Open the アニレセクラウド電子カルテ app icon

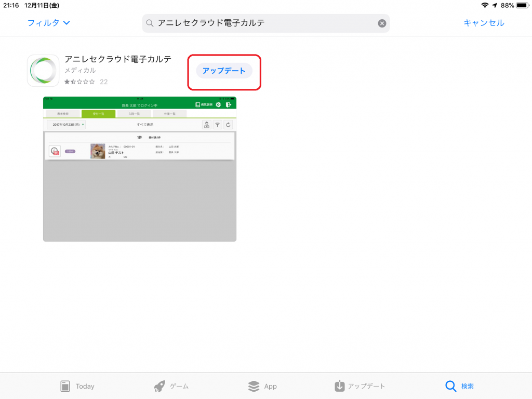point(43,71)
